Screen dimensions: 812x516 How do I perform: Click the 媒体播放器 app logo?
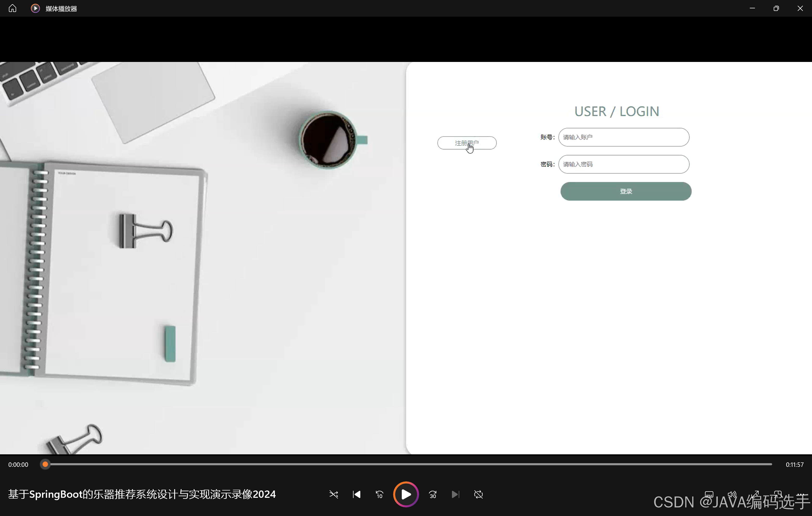coord(35,8)
